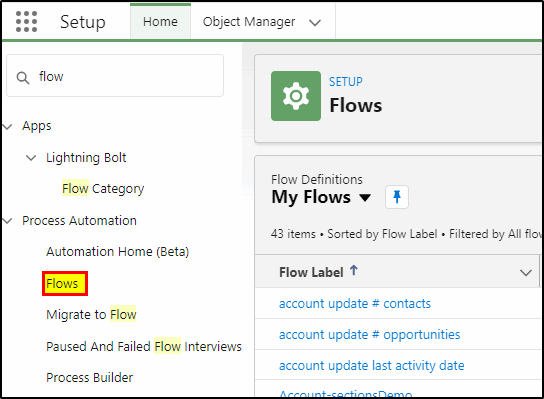This screenshot has width=544, height=399.
Task: Click the sort arrow beside Flow Label
Action: 354,270
